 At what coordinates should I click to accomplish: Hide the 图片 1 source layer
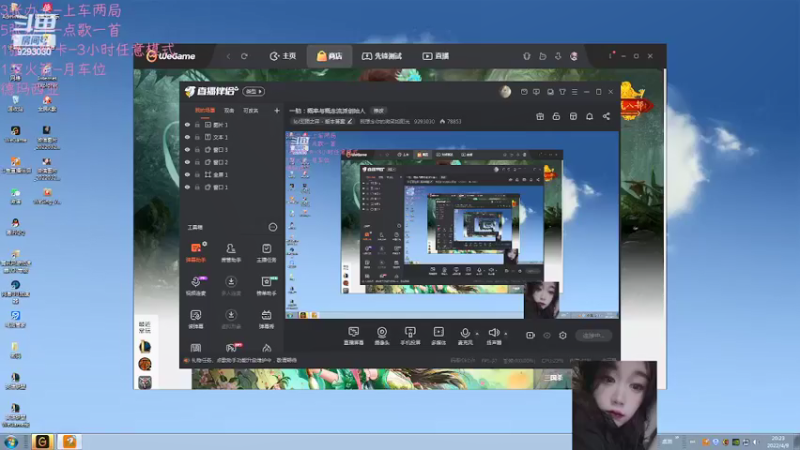pos(187,124)
